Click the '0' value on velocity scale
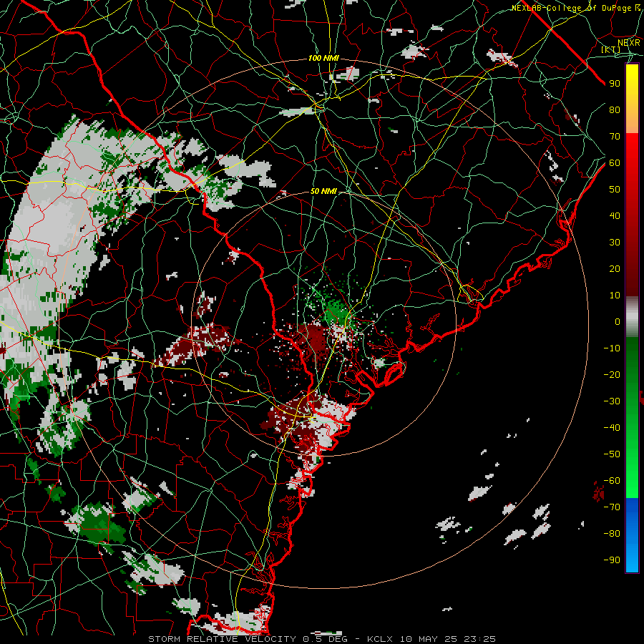The width and height of the screenshot is (644, 644). pos(618,322)
